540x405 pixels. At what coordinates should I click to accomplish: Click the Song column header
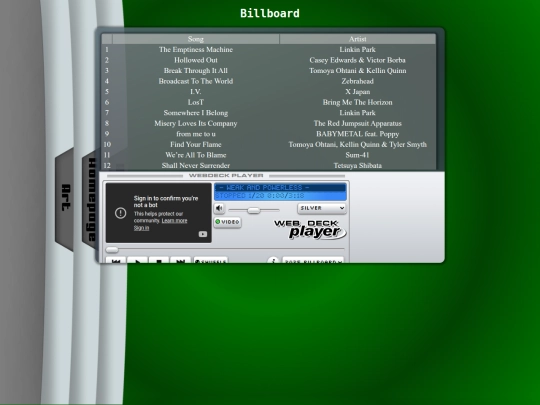click(x=196, y=39)
